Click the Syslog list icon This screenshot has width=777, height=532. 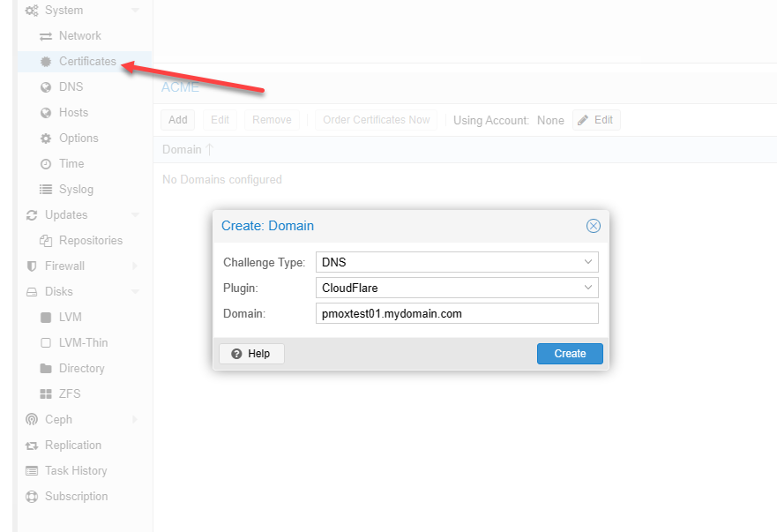(46, 190)
